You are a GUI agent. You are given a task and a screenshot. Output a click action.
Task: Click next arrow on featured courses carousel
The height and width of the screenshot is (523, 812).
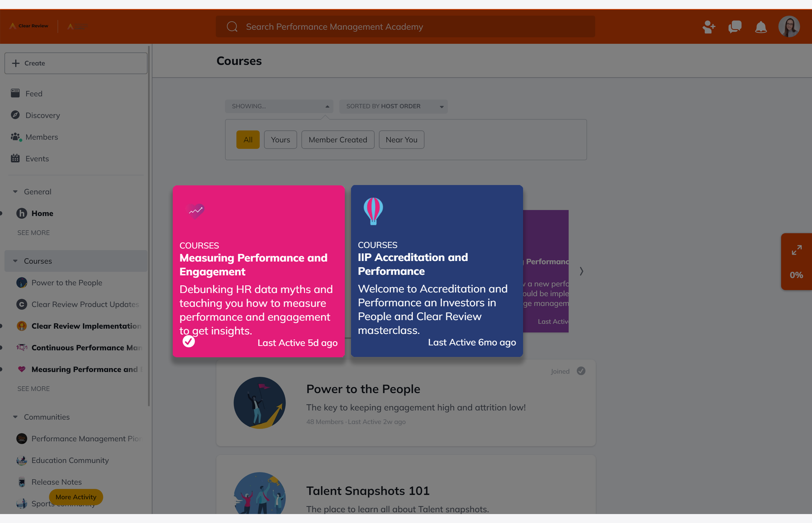(x=581, y=271)
